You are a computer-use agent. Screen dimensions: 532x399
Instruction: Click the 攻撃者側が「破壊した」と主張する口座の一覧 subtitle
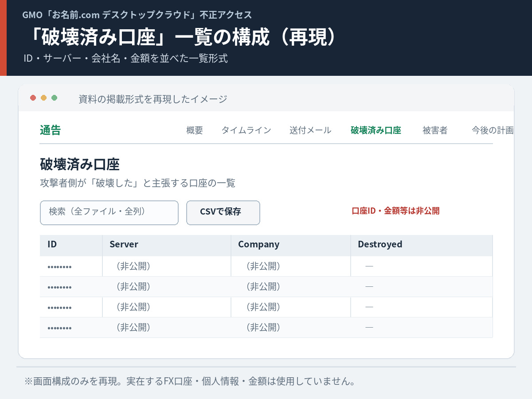point(137,183)
